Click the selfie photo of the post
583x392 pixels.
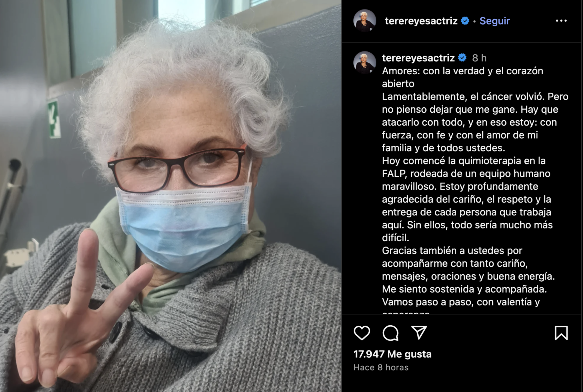pyautogui.click(x=171, y=196)
